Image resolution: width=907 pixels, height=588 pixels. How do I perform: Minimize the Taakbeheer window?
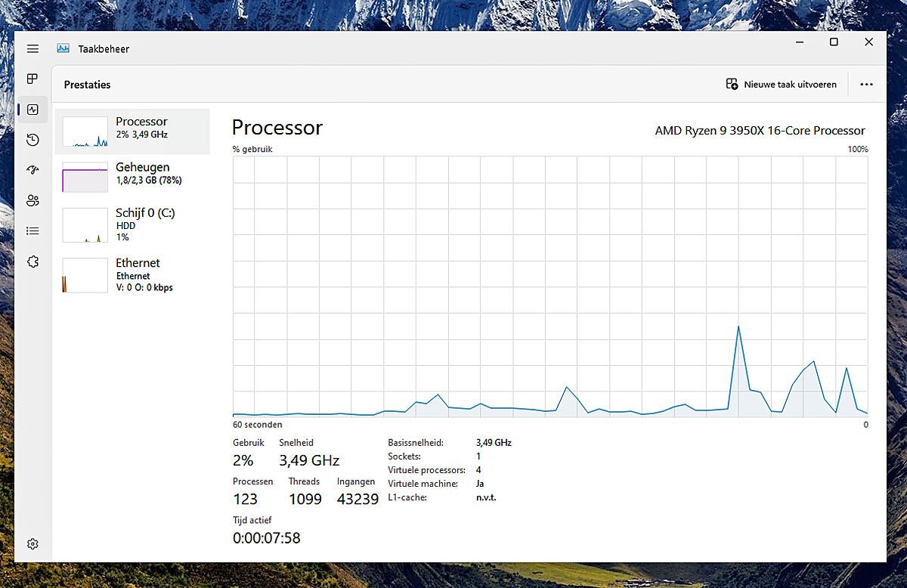coord(800,42)
